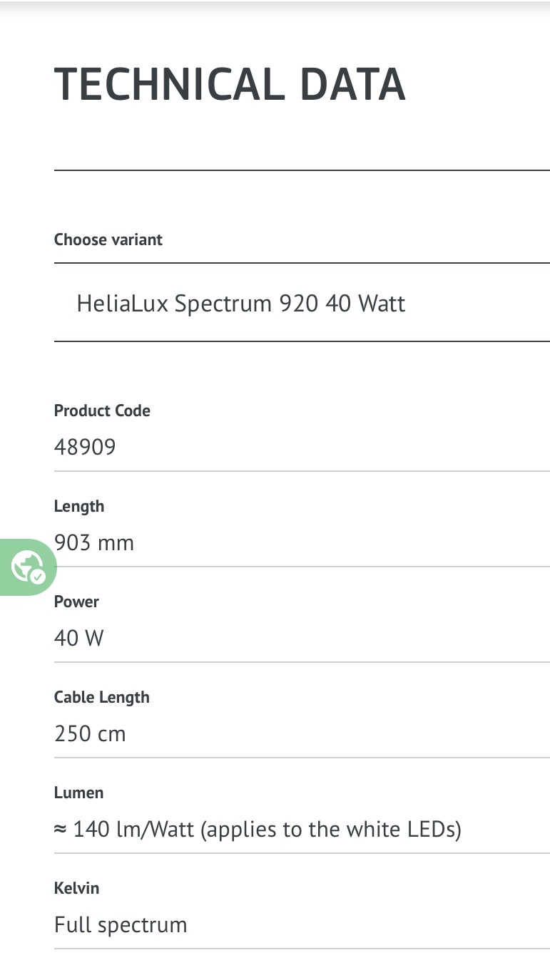Click the Length label
This screenshot has width=550, height=980.
79,506
